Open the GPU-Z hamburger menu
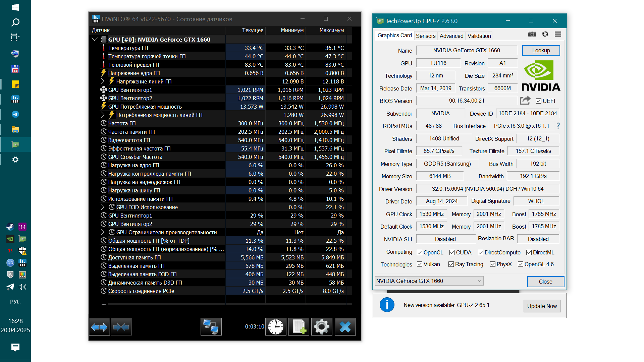Screen dimensions: 644x362 click(558, 34)
